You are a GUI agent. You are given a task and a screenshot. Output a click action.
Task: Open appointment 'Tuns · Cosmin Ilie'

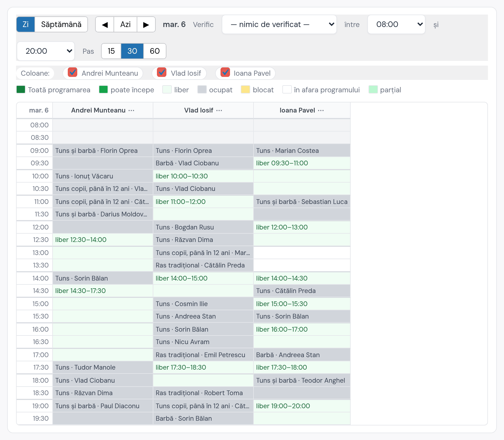203,304
